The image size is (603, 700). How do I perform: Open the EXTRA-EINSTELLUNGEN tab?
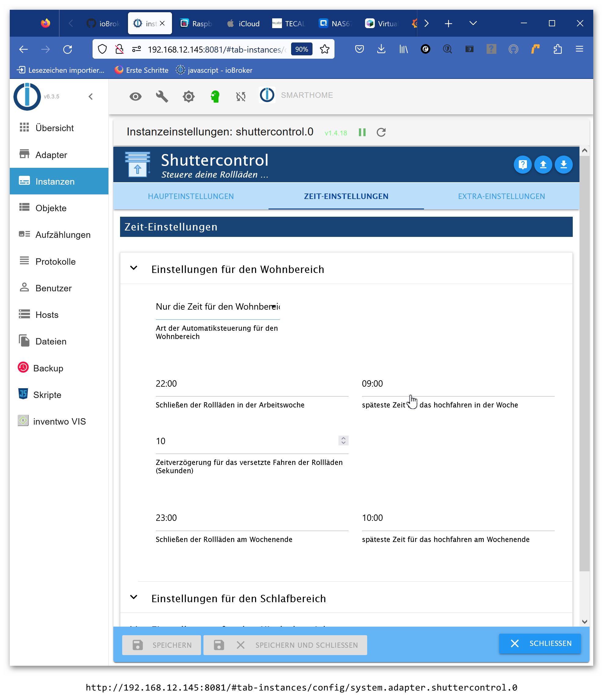point(501,196)
